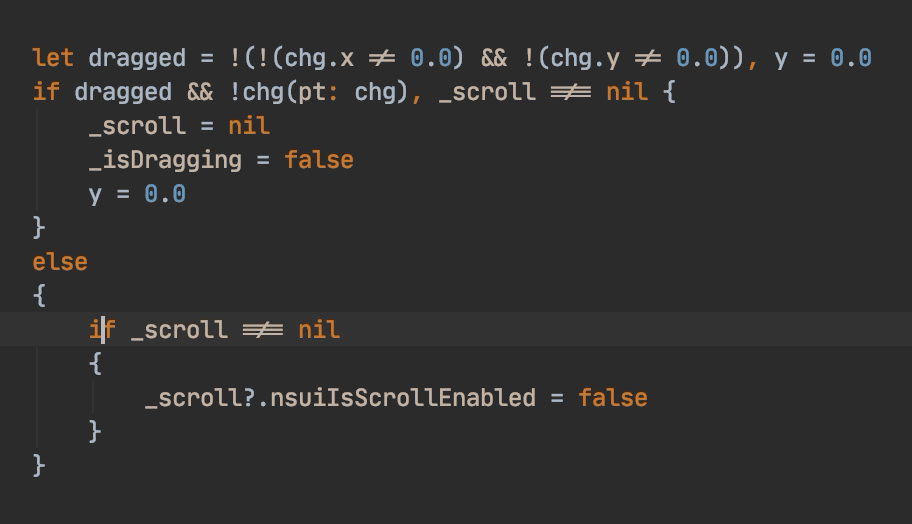
Task: Click 'chg.y' in the first line
Action: [585, 59]
